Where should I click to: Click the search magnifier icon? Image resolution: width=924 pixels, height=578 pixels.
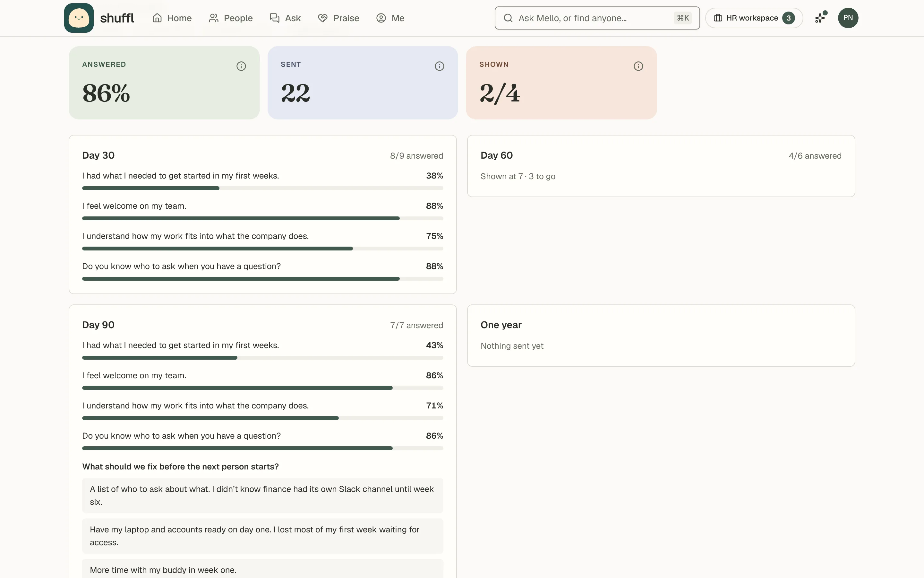coord(508,18)
